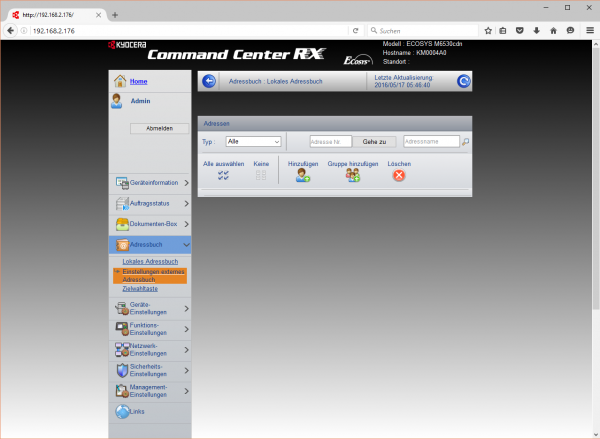This screenshot has height=439, width=600.
Task: Click the refresh icon beside Letzte Aktualisierung
Action: [464, 81]
